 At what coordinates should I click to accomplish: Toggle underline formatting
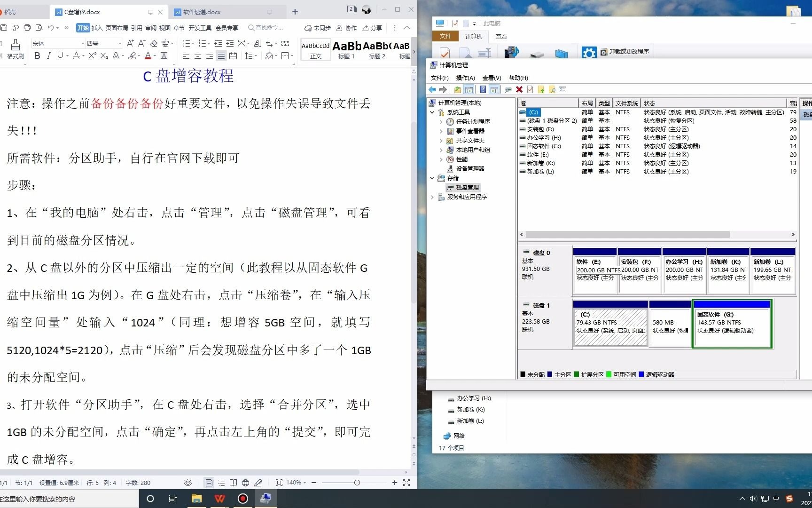point(60,55)
